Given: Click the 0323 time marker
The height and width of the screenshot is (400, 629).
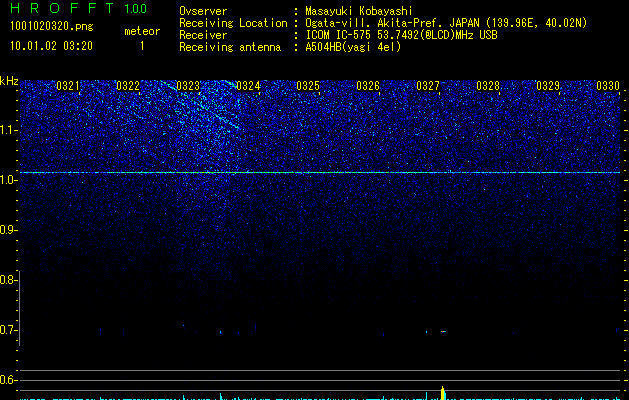Looking at the screenshot, I should point(188,86).
